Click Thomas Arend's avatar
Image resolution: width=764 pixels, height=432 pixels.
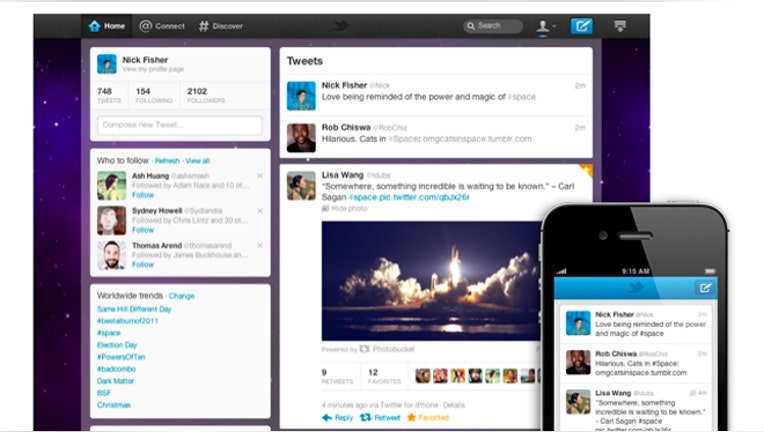point(112,255)
